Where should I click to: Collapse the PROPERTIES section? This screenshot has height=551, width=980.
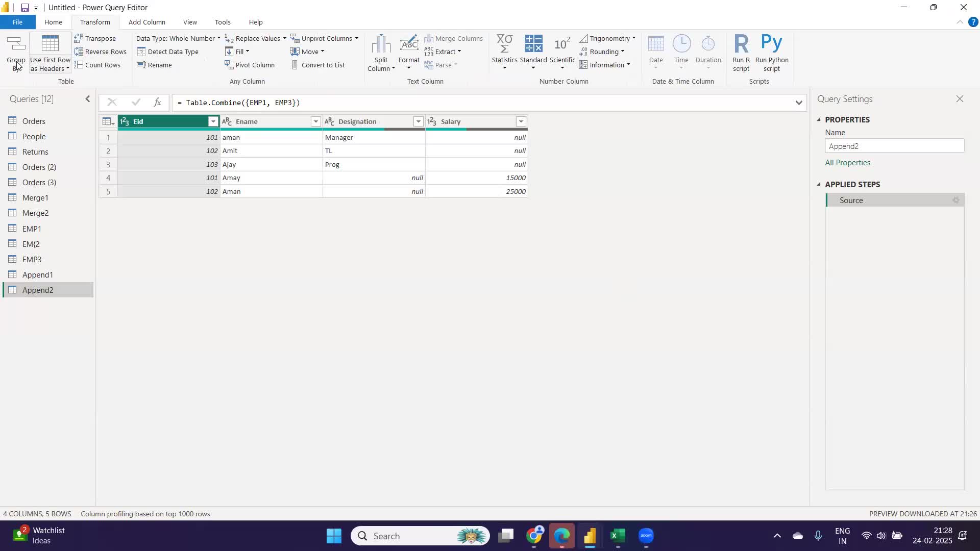(x=819, y=119)
